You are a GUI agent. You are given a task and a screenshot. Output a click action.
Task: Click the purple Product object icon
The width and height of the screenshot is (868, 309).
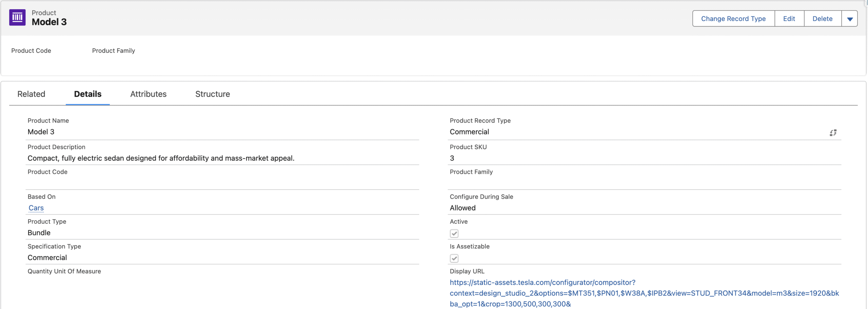pos(17,17)
